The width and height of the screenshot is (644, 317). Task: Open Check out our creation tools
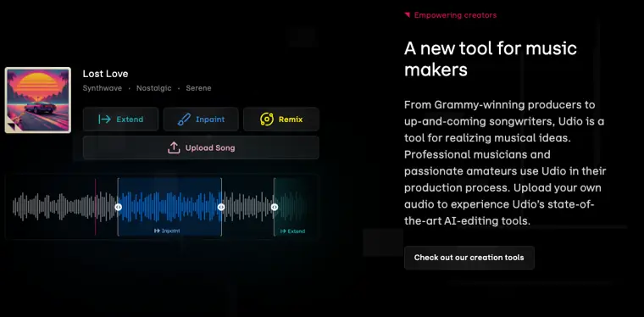coord(469,258)
